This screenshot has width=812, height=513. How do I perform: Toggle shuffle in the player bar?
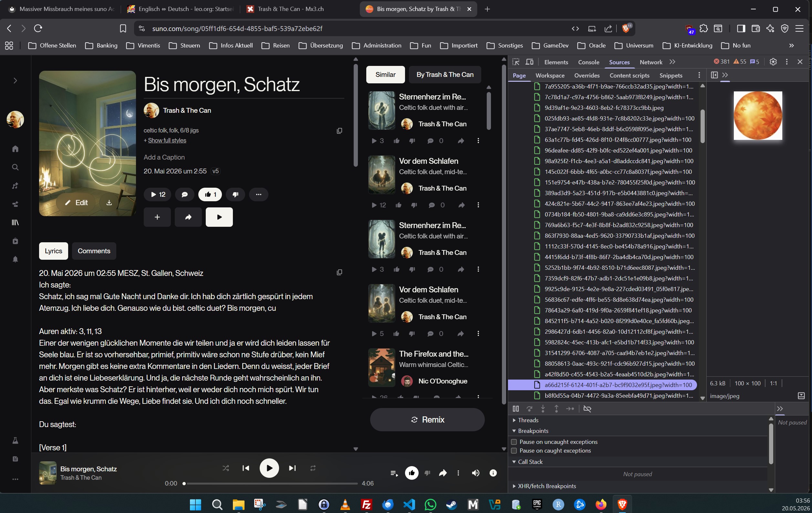[225, 468]
